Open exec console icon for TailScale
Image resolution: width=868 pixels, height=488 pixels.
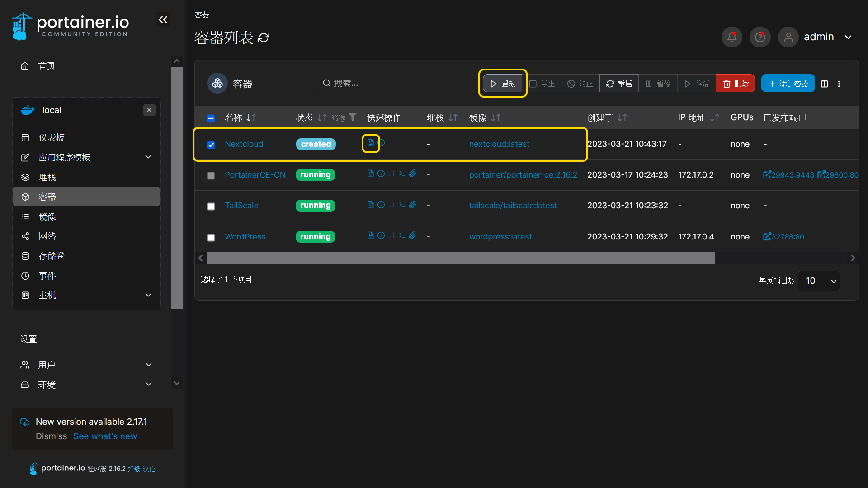point(402,205)
